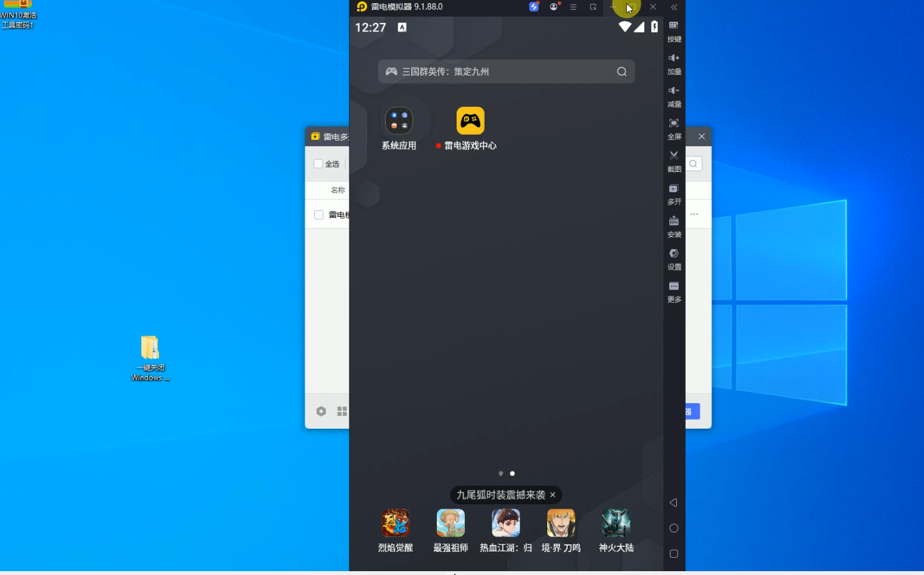Launch the 雷电游戏中心 app
Screen dimensions: 924x575
470,121
